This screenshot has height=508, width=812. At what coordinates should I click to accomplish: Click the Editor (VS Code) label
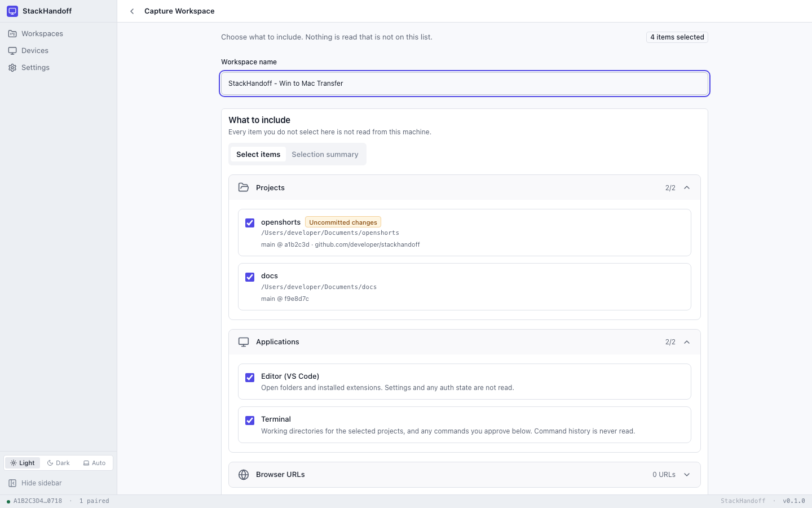pos(290,376)
